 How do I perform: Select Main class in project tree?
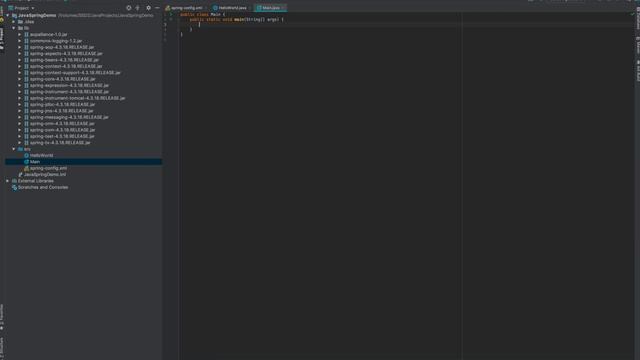(x=35, y=162)
